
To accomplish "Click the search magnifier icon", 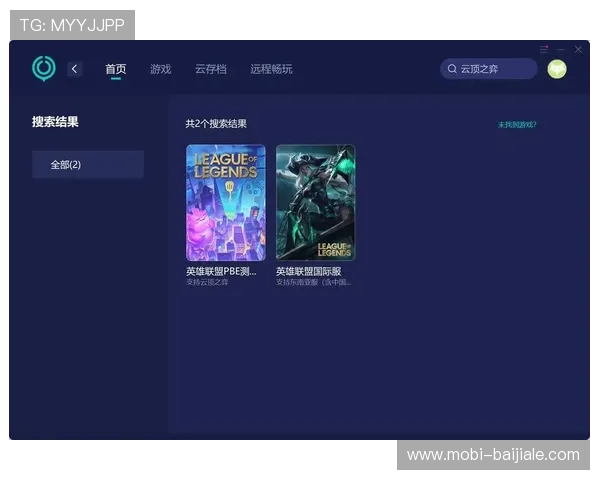I will (452, 69).
